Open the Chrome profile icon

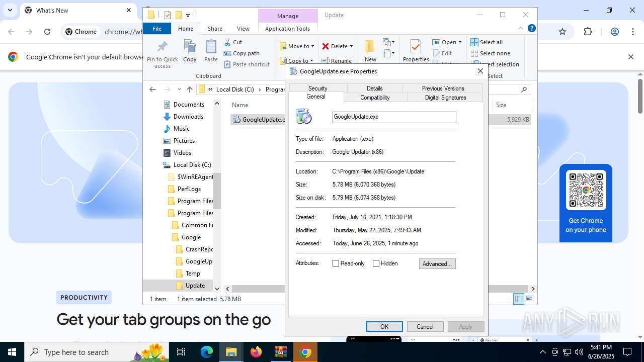(x=614, y=32)
